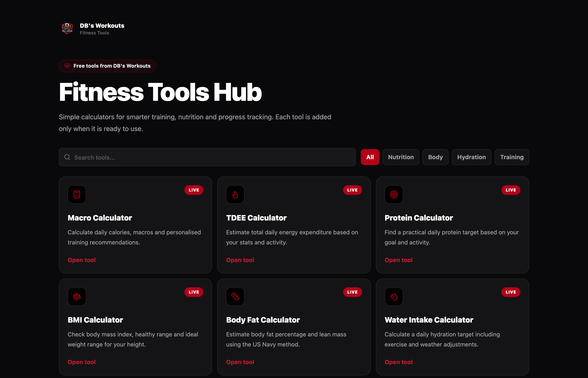Click the Water Intake Calculator droplets icon
Screen dimensions: 588x378
click(394, 297)
